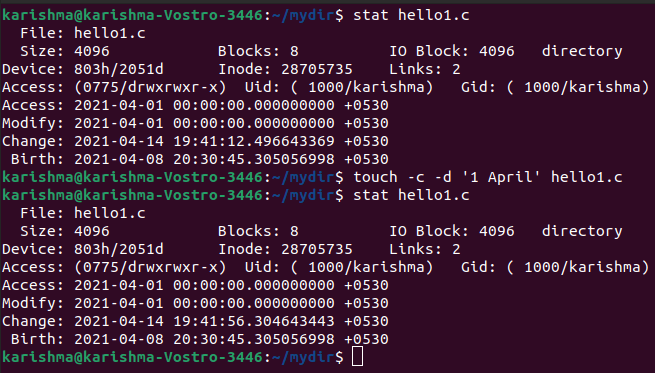Click the first 'directory' file type text
Image resolution: width=655 pixels, height=373 pixels.
pyautogui.click(x=582, y=51)
